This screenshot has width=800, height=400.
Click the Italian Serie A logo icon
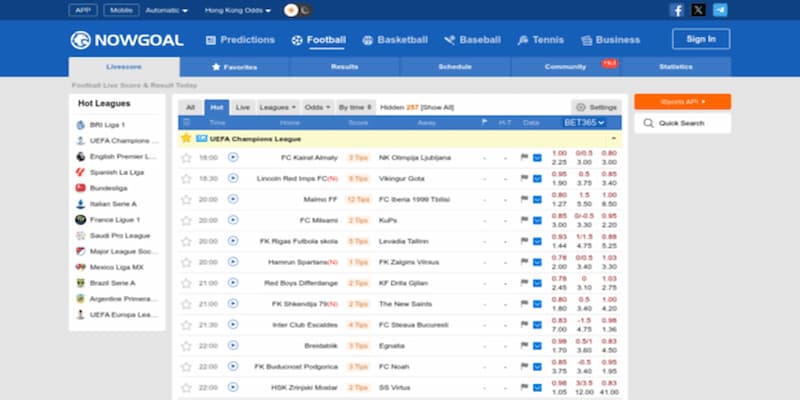[80, 204]
